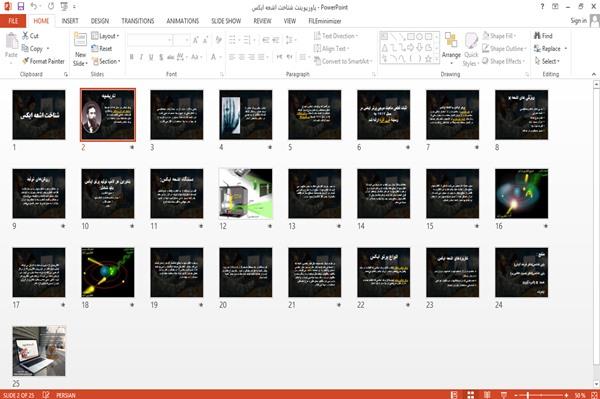Expand the Shape Fill dropdown

pyautogui.click(x=499, y=36)
